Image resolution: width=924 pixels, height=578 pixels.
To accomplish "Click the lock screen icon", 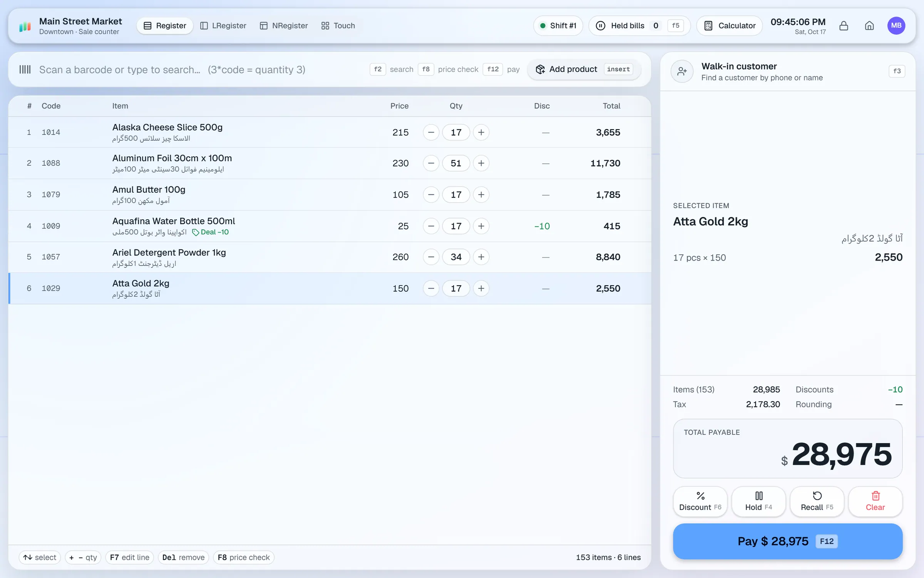I will [844, 26].
